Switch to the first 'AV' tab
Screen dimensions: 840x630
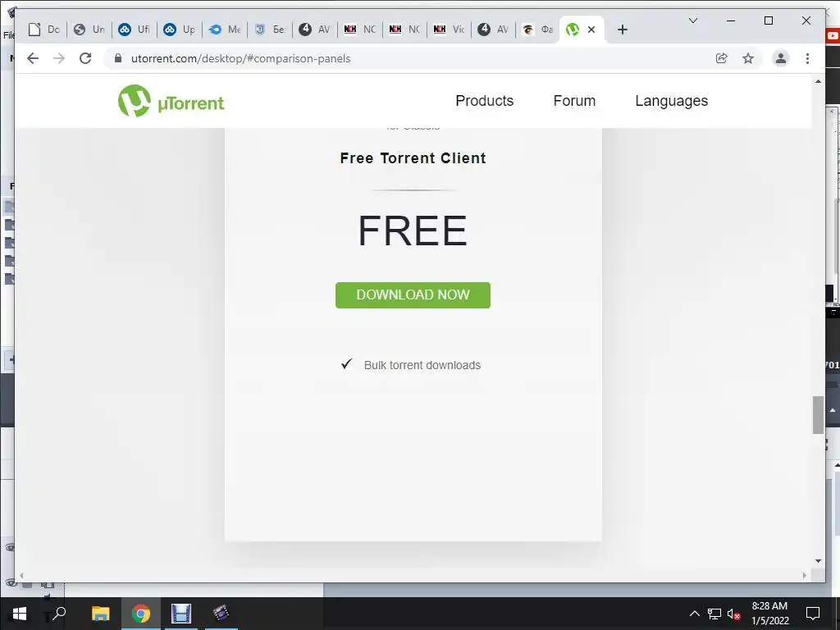(x=314, y=30)
